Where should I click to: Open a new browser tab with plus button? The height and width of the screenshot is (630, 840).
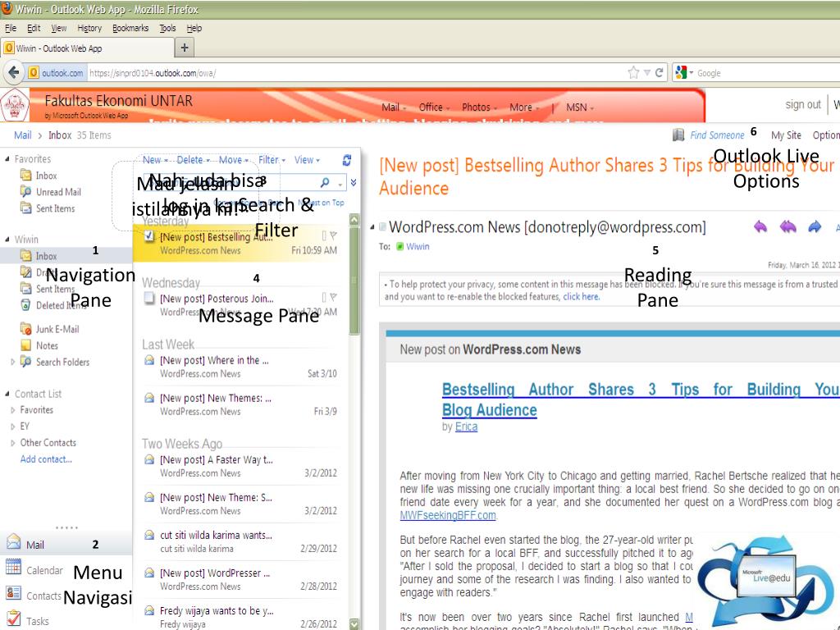coord(185,48)
